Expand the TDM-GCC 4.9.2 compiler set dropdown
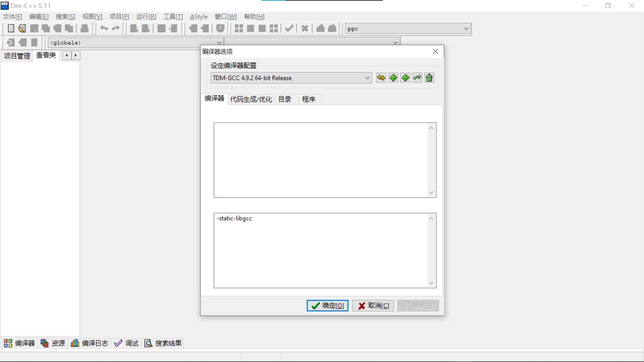The image size is (644, 362). (x=367, y=78)
